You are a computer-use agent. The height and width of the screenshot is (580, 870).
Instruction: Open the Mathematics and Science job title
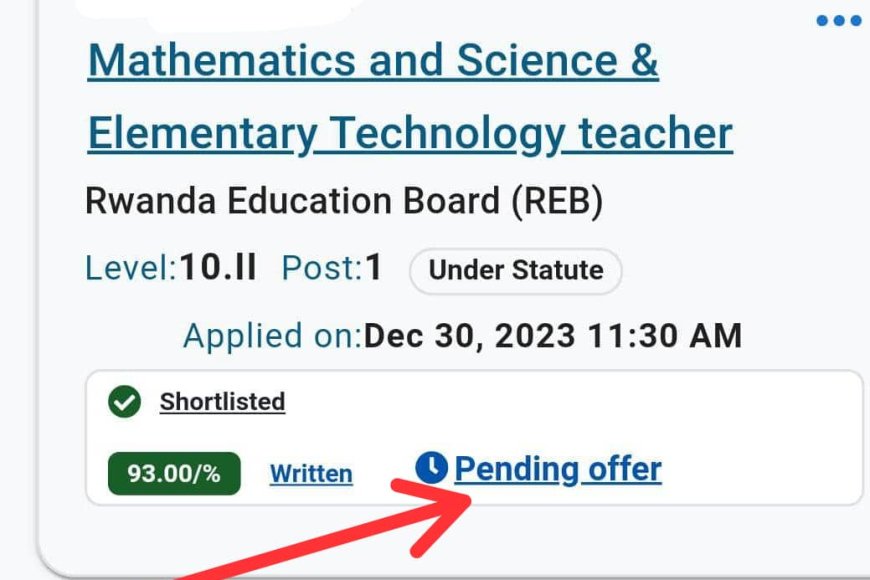pyautogui.click(x=373, y=61)
